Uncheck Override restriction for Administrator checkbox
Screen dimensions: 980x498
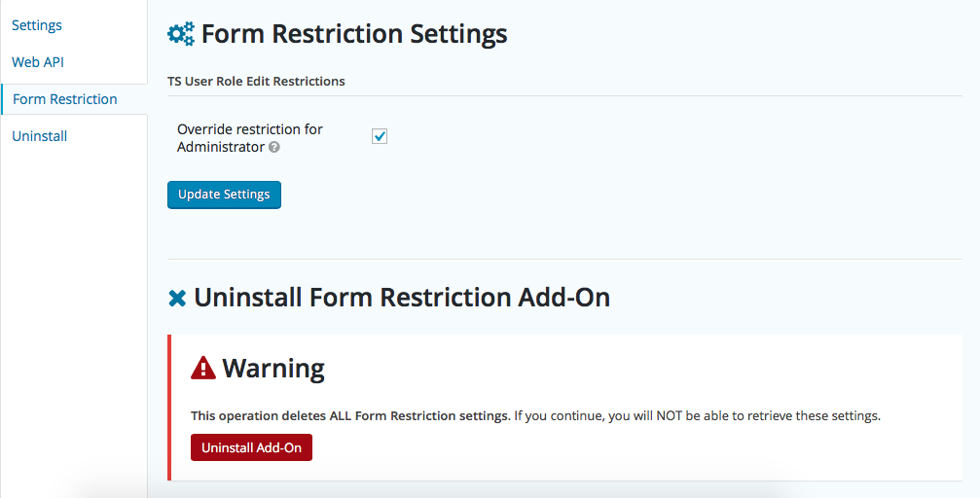coord(380,135)
